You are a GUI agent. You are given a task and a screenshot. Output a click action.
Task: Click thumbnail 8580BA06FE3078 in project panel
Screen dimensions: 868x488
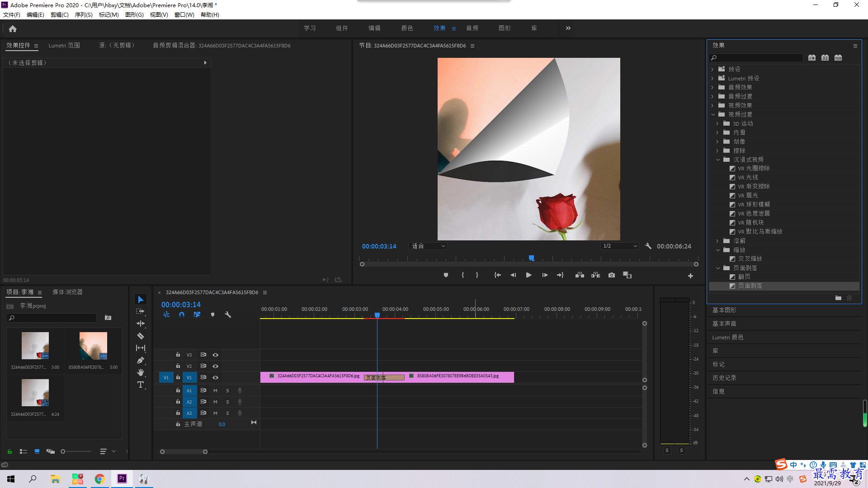click(x=93, y=346)
